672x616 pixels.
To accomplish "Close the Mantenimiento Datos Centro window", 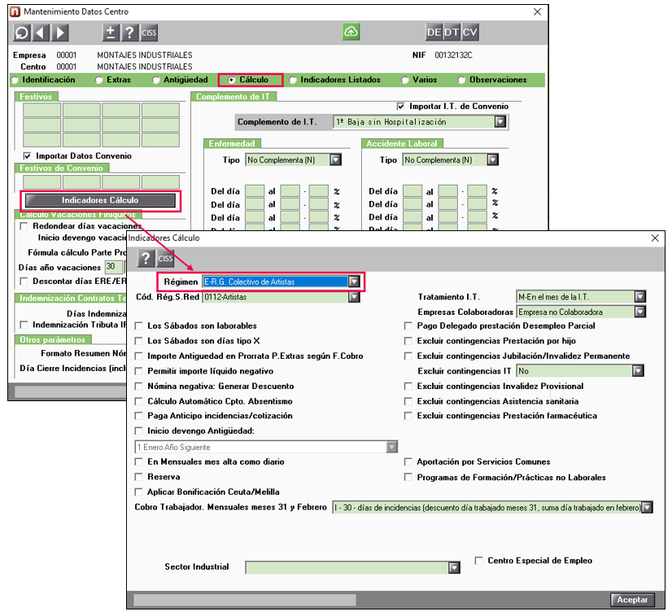I will [537, 12].
